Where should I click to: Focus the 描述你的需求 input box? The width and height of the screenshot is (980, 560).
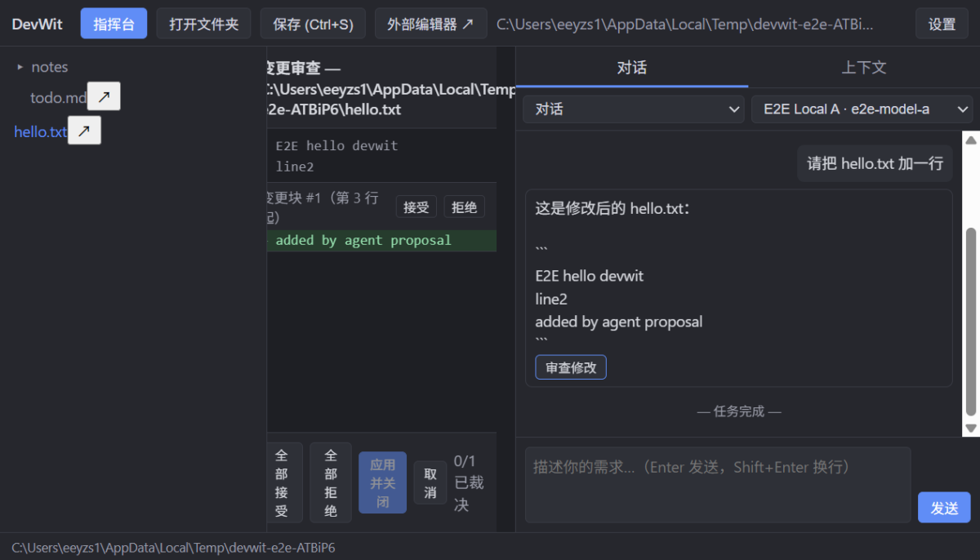718,484
